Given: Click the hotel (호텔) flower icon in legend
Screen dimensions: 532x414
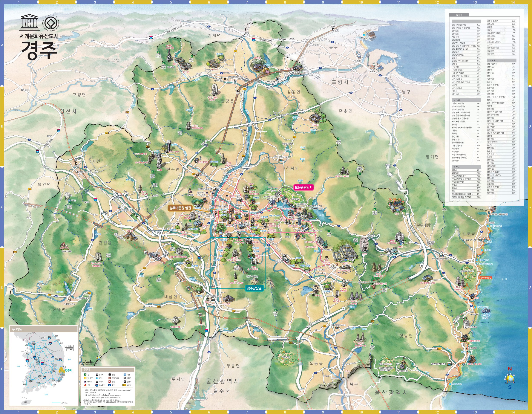Looking at the screenshot, I should [86, 385].
